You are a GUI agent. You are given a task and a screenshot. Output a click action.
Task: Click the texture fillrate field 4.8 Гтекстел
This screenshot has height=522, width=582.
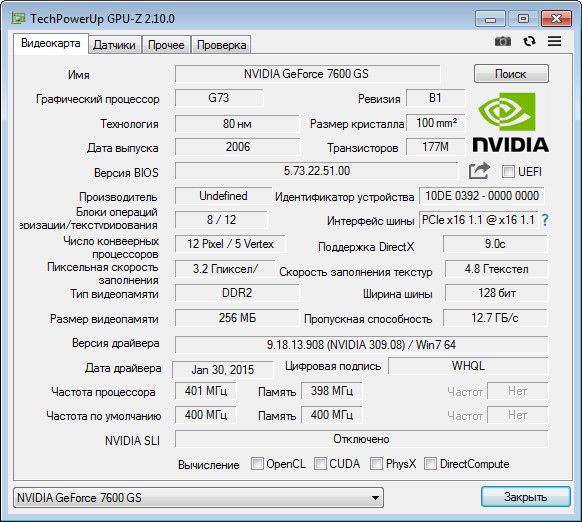click(x=496, y=269)
